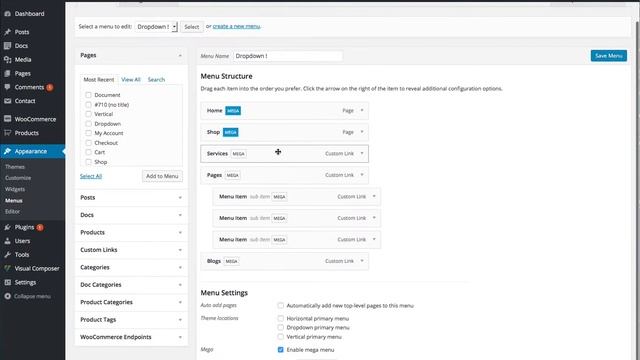Click the Products icon in sidebar
Screen dimensions: 640x360
click(7, 133)
